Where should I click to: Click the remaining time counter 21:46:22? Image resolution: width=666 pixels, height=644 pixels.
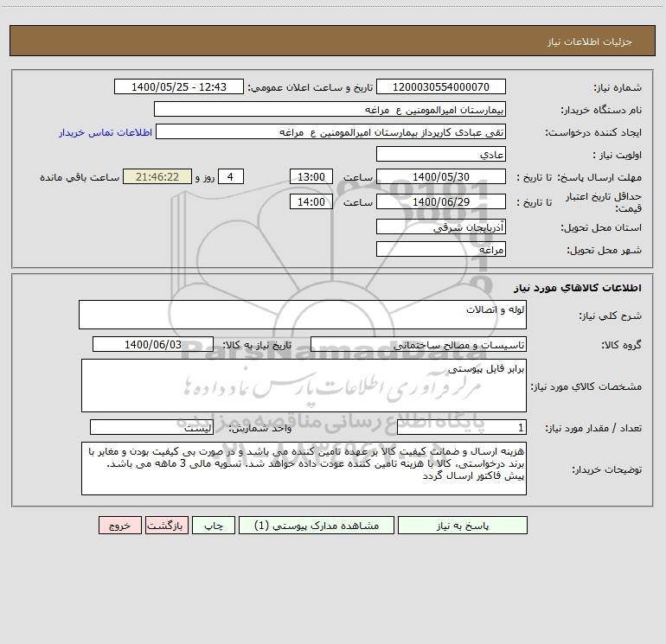point(157,176)
